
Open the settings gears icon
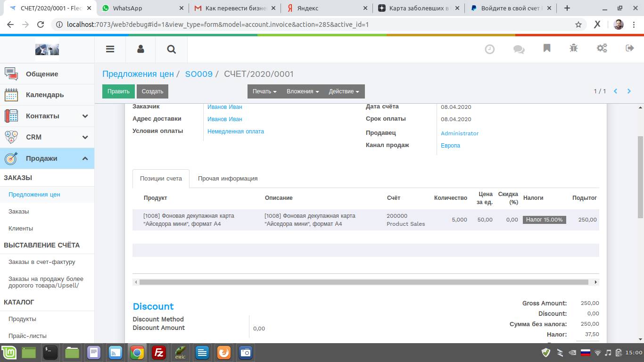point(602,49)
